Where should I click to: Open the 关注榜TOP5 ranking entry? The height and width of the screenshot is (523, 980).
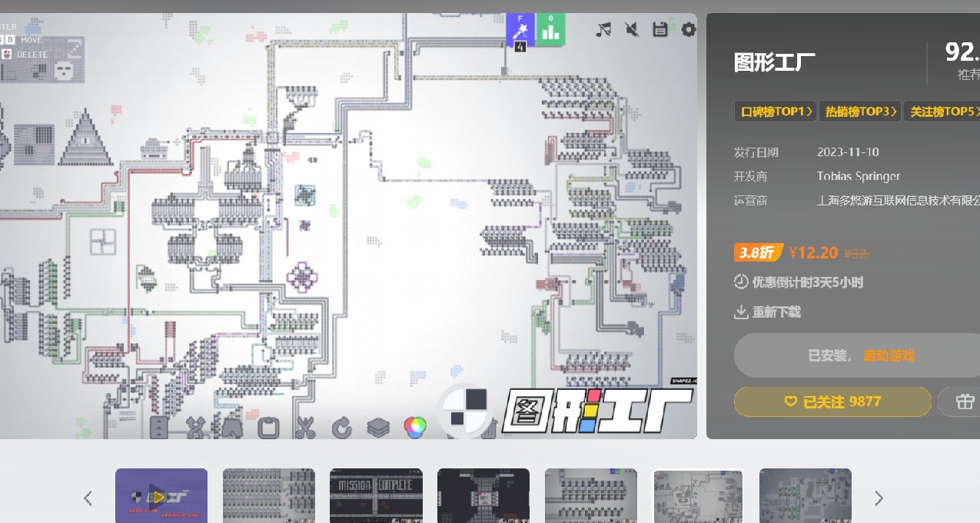pyautogui.click(x=943, y=111)
